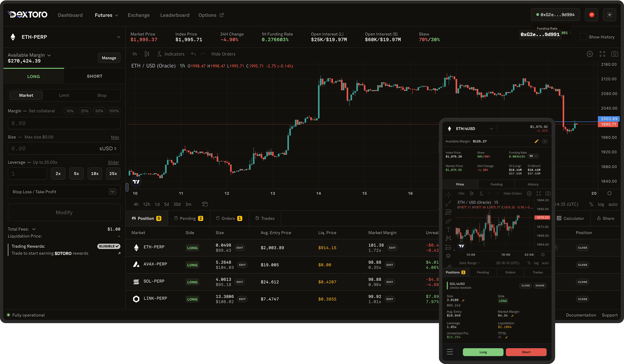Open the 1h timeframe selector on chart

tap(135, 54)
